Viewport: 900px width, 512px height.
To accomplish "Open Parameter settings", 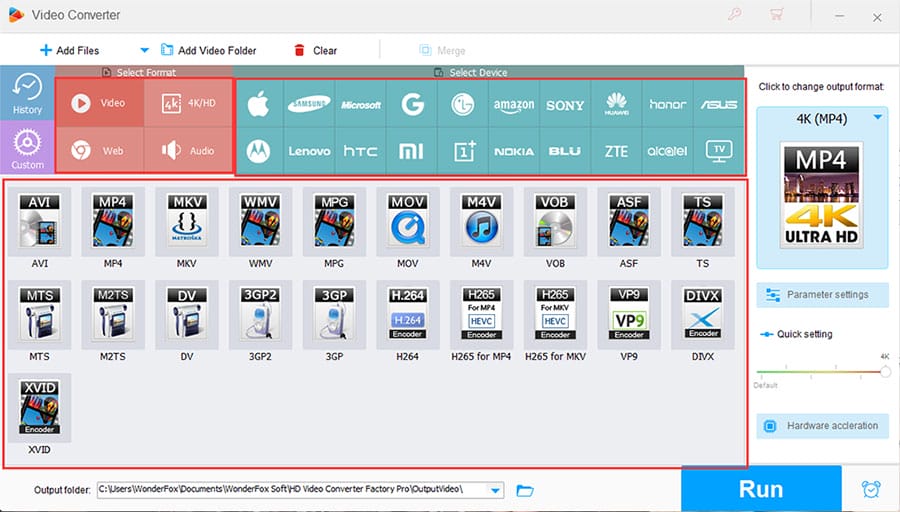I will coord(822,295).
